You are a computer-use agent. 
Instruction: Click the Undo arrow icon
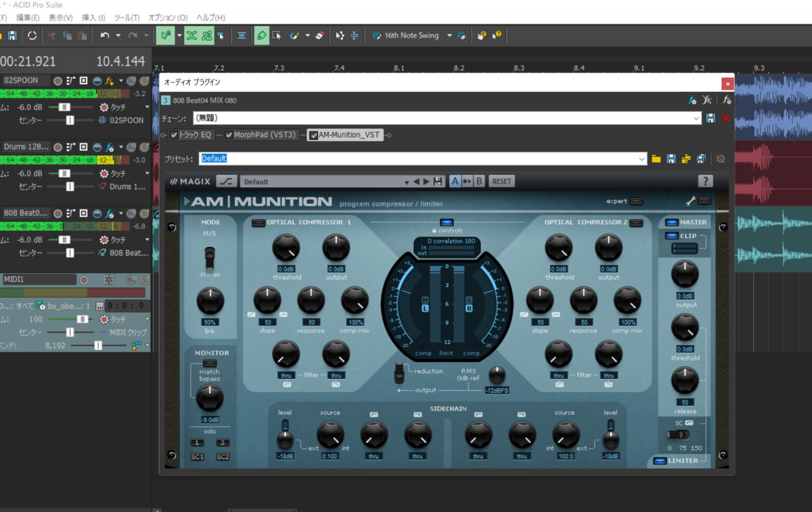coord(105,35)
